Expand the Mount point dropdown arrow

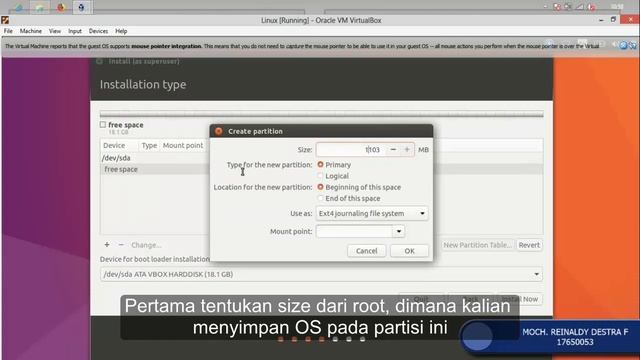pos(399,231)
